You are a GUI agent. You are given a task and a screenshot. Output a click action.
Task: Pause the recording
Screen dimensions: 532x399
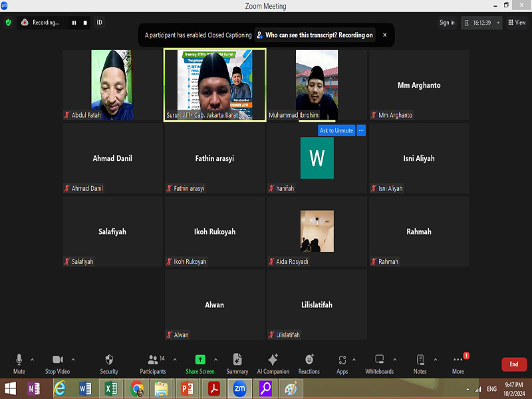pyautogui.click(x=74, y=23)
